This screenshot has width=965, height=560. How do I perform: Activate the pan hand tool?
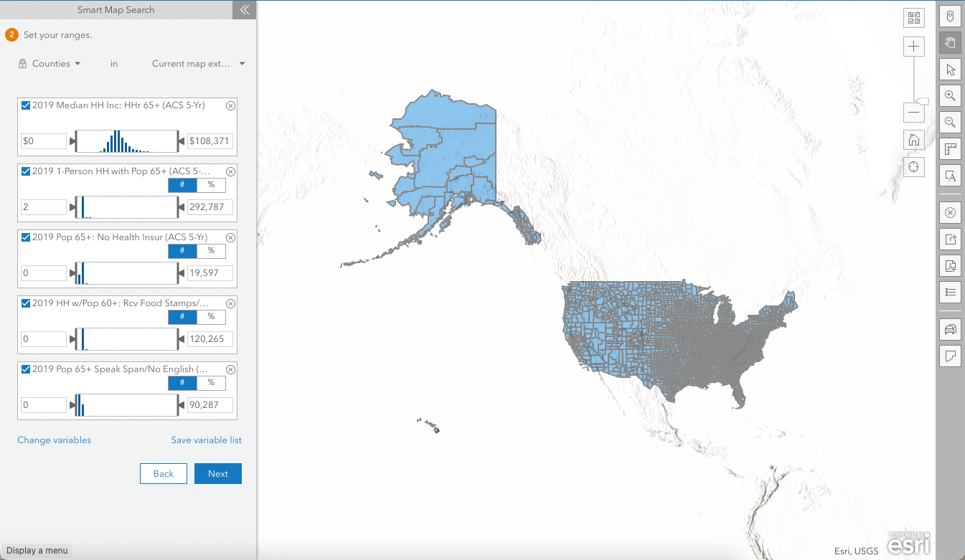point(950,43)
